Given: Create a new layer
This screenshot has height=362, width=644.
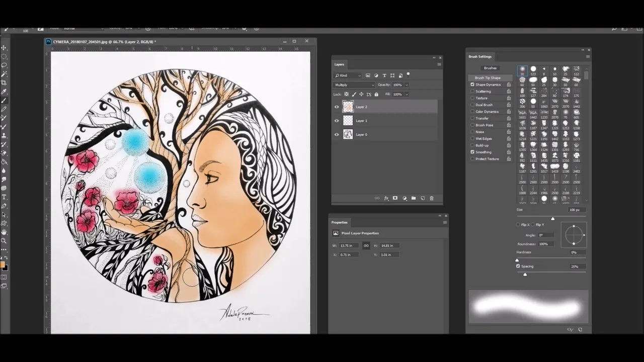Looking at the screenshot, I should tap(423, 198).
